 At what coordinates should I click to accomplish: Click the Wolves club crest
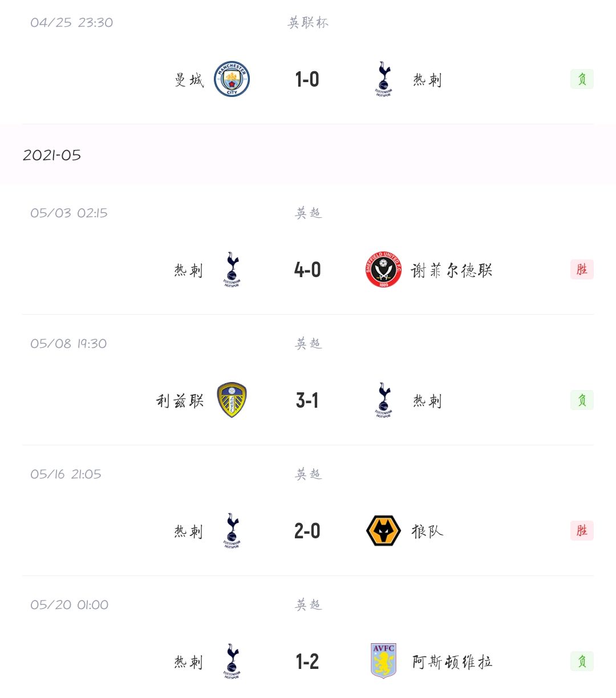point(383,531)
